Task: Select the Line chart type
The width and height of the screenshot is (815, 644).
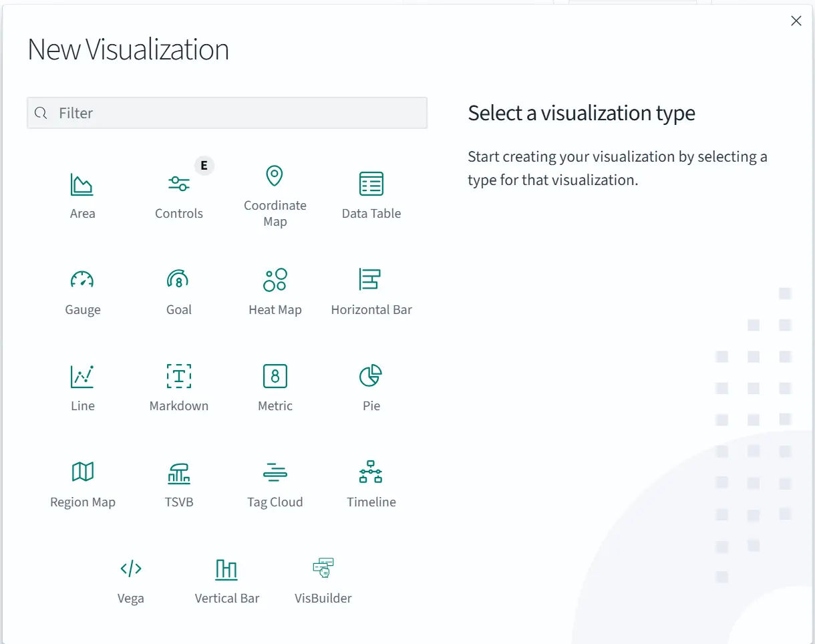Action: [x=82, y=386]
